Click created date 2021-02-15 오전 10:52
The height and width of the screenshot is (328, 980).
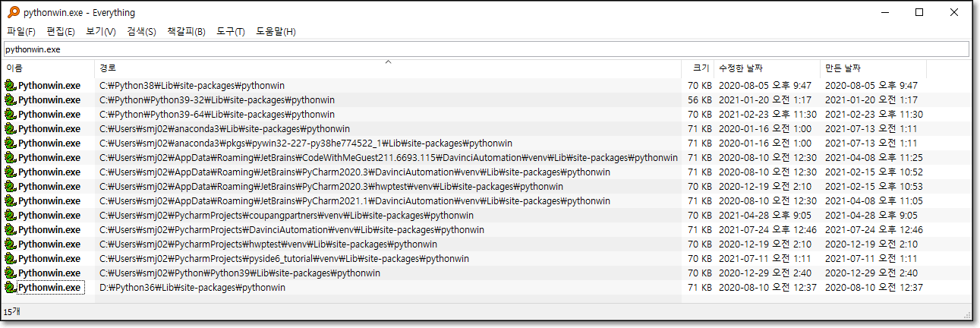tap(874, 172)
